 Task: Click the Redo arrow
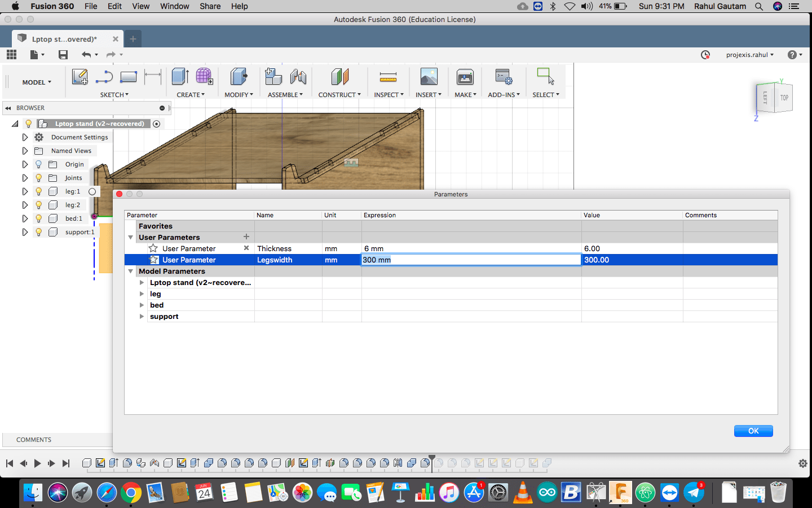pos(111,54)
